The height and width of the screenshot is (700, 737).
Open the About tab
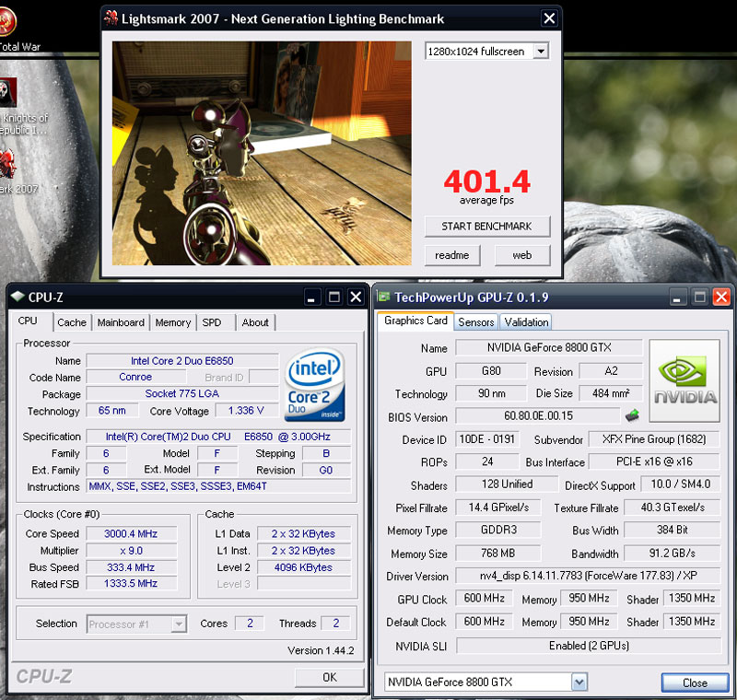pos(255,322)
